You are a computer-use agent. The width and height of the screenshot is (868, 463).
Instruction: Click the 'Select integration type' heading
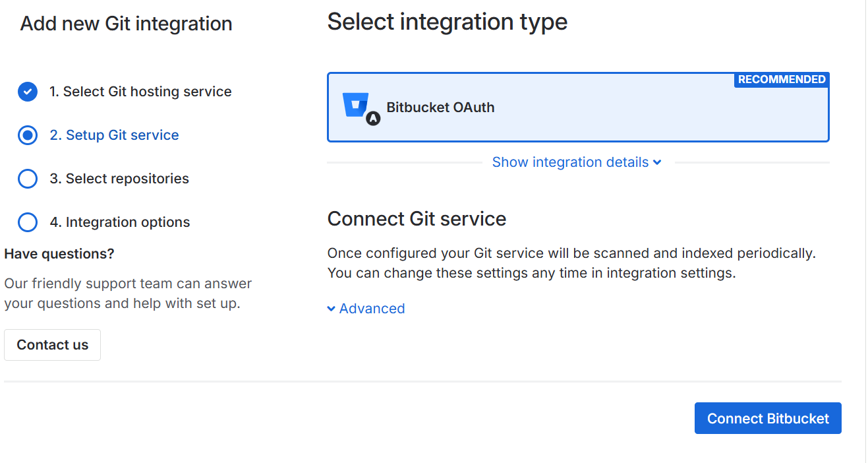pyautogui.click(x=447, y=22)
